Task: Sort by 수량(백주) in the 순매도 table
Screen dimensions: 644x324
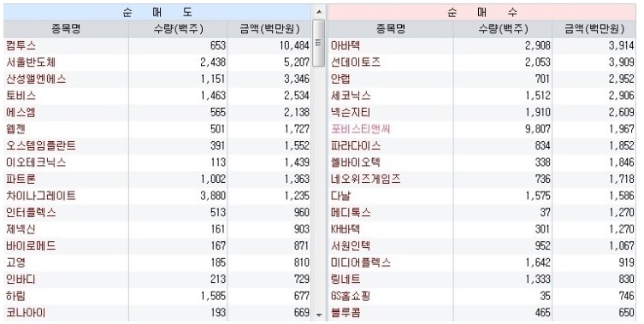Action: [178, 29]
